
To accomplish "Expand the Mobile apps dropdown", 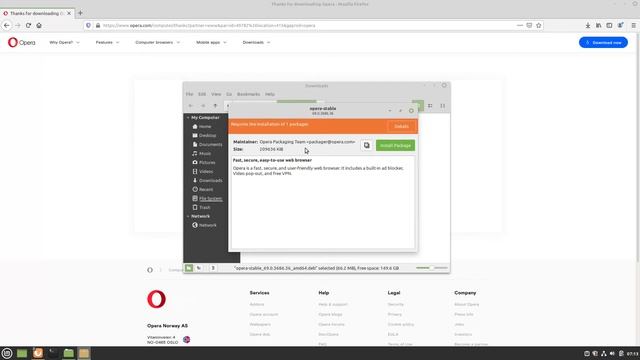I will [211, 42].
